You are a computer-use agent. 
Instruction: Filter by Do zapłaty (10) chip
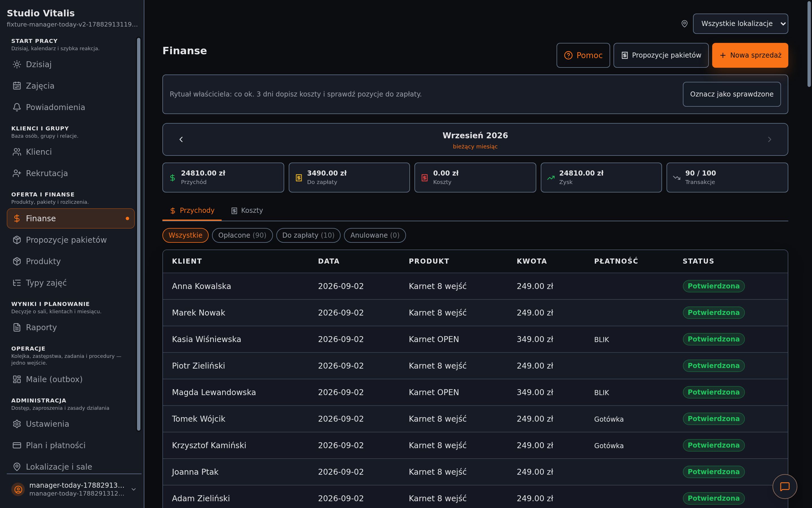[308, 235]
